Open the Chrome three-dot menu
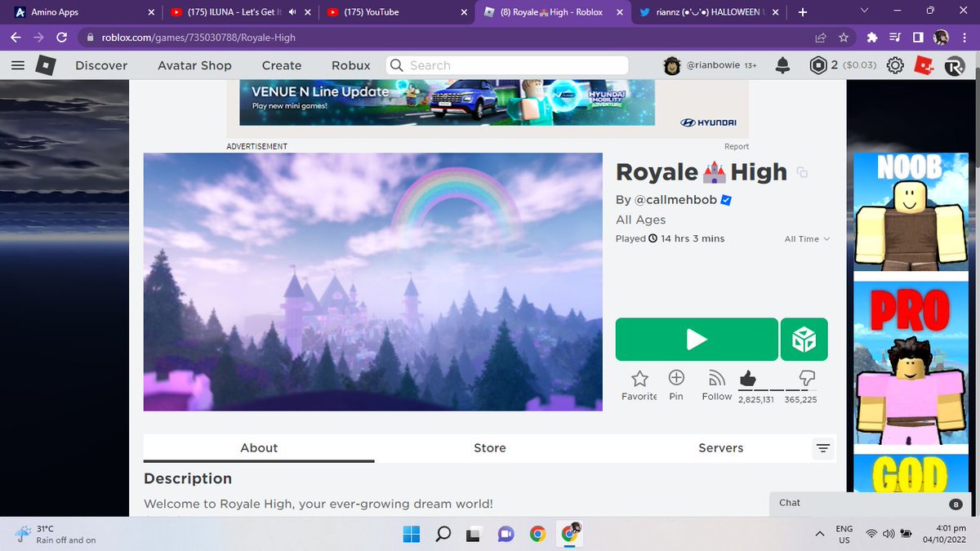Viewport: 980px width, 551px height. pyautogui.click(x=964, y=38)
